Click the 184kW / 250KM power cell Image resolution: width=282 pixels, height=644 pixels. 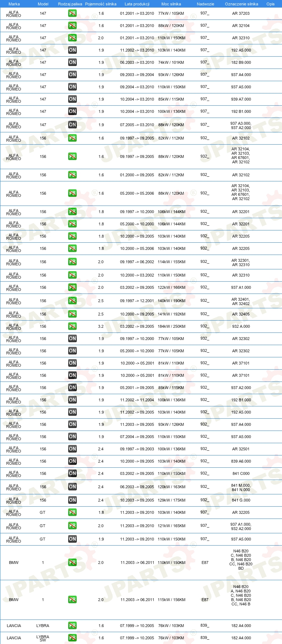pyautogui.click(x=172, y=326)
